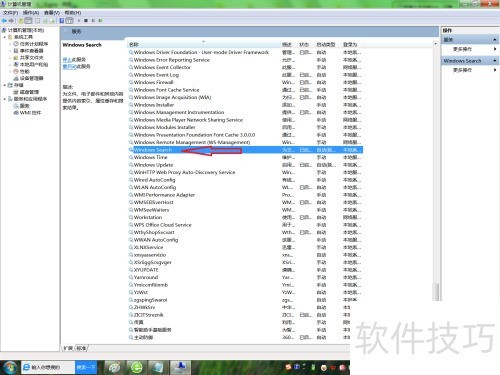Click the Export list toolbar icon

[x=52, y=21]
